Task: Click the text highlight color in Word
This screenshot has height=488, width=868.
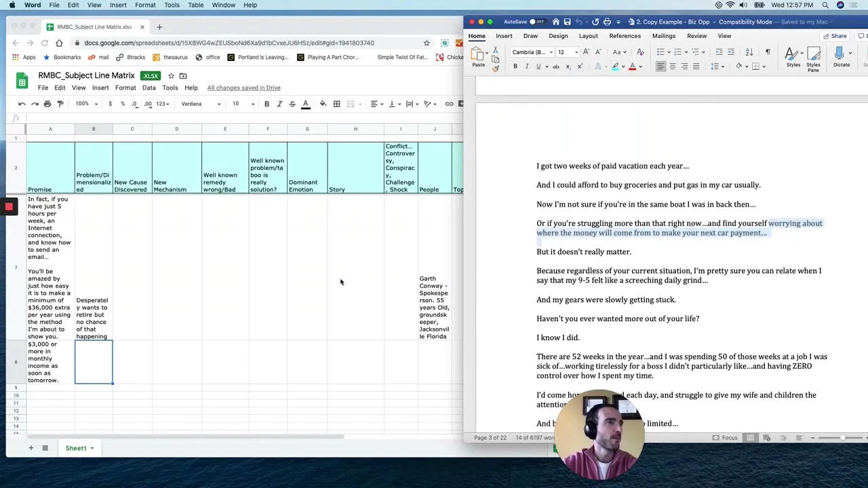Action: (615, 66)
